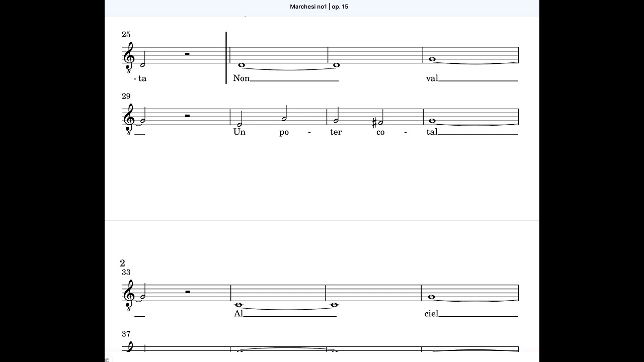Click the whole note above lyric 'Non'
644x362 pixels.
tap(241, 64)
